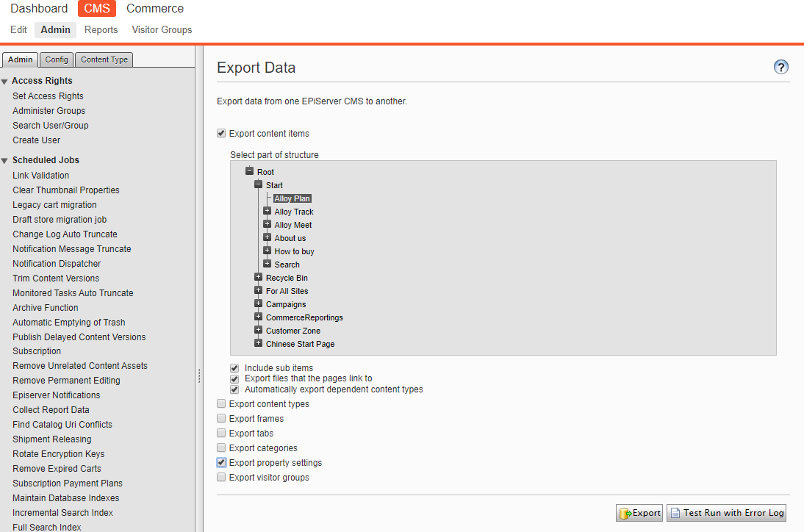Uncheck Export content items checkbox

221,134
